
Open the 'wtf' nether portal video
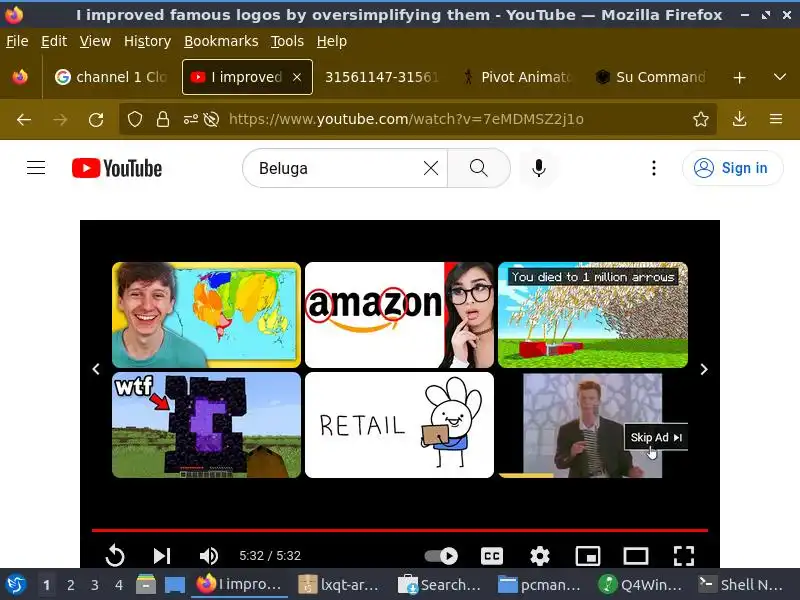click(x=206, y=425)
